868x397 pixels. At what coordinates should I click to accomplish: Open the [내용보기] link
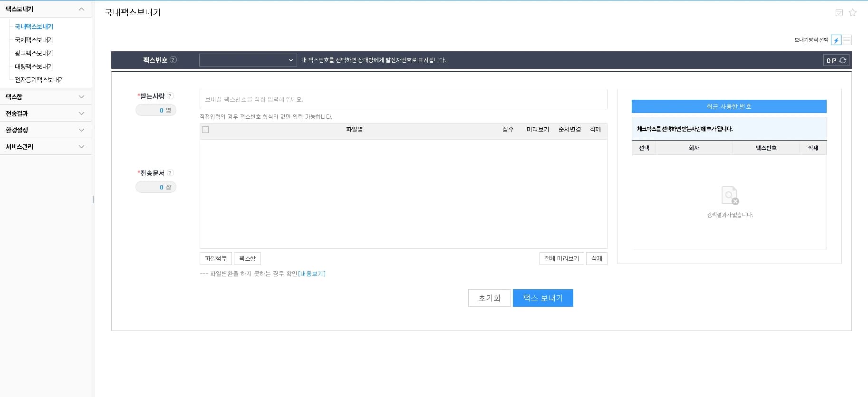pyautogui.click(x=312, y=274)
